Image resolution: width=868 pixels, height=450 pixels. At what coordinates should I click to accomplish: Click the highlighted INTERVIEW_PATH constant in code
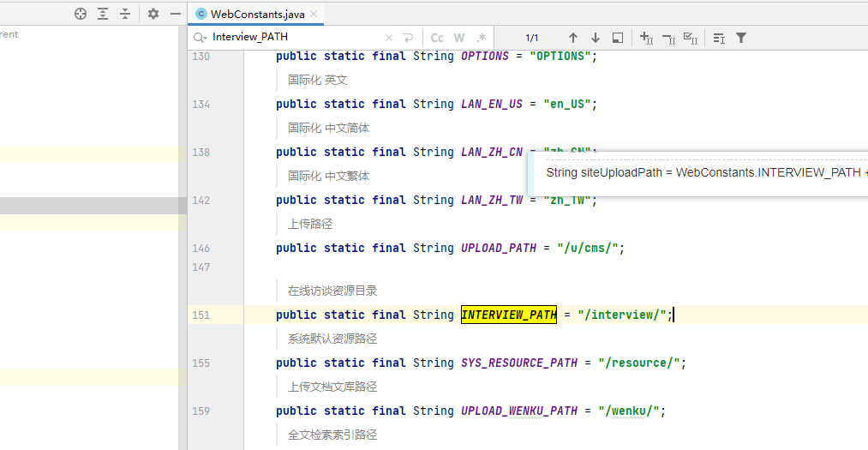(x=509, y=315)
